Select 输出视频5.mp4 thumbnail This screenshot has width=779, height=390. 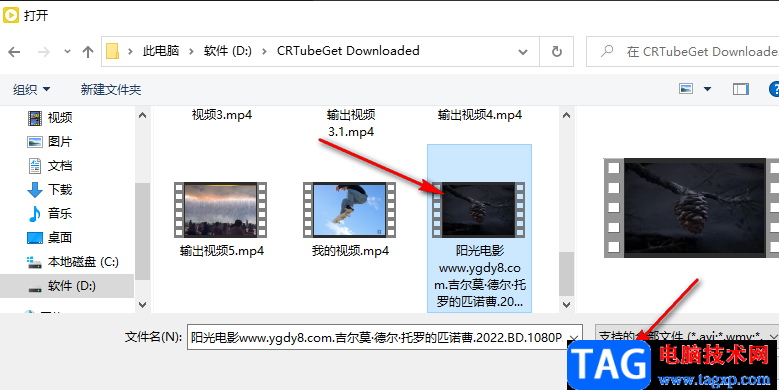tap(221, 210)
